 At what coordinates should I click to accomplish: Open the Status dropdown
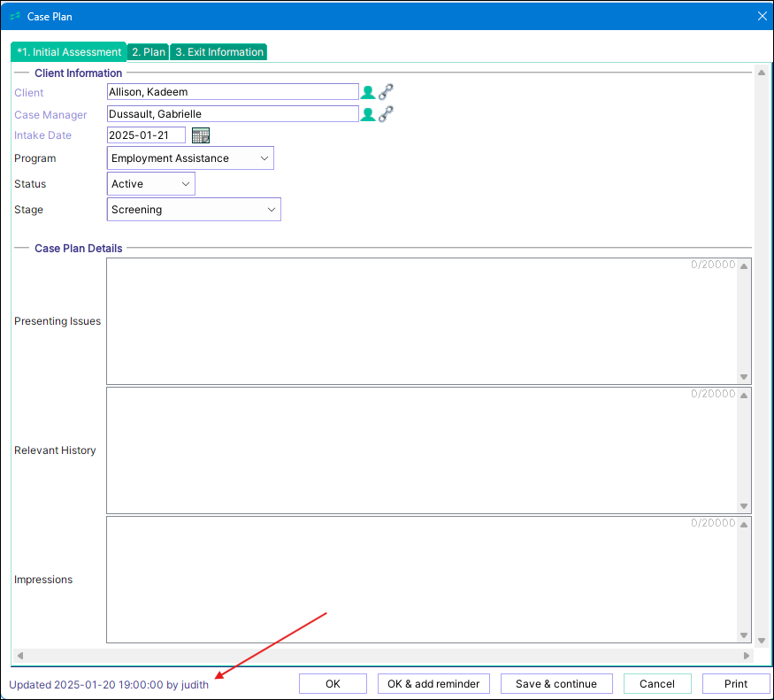tap(151, 184)
